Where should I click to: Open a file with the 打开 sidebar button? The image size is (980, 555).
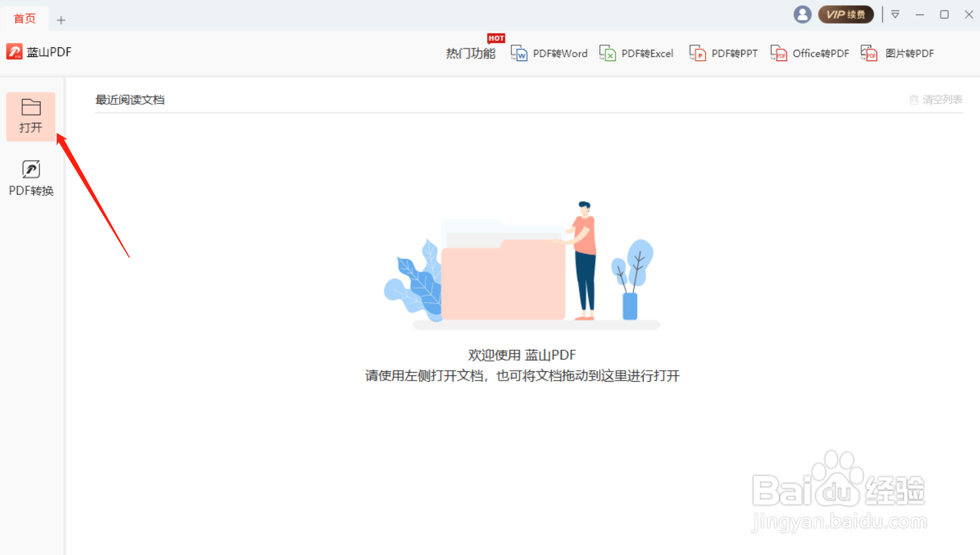(x=31, y=117)
